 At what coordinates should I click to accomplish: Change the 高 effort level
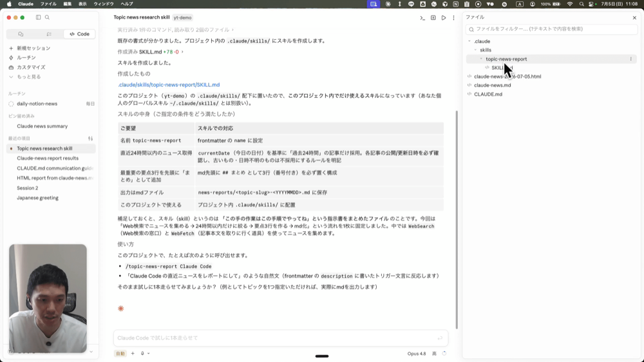coord(434,354)
